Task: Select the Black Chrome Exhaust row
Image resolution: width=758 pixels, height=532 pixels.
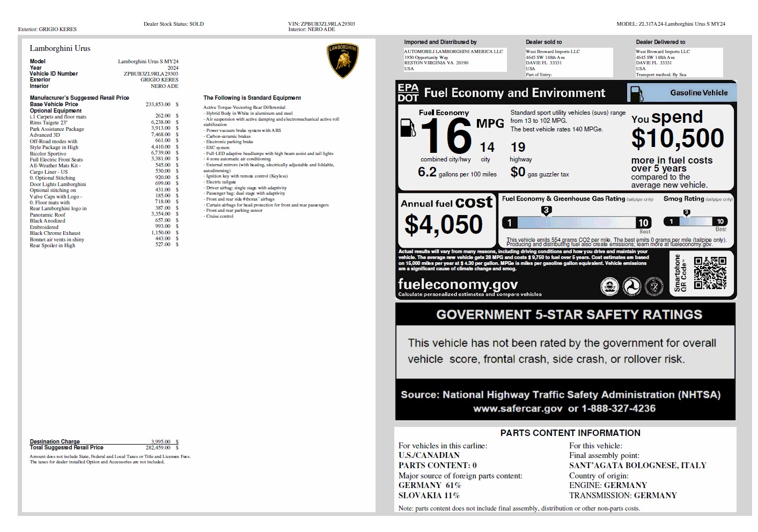Action: pos(104,233)
